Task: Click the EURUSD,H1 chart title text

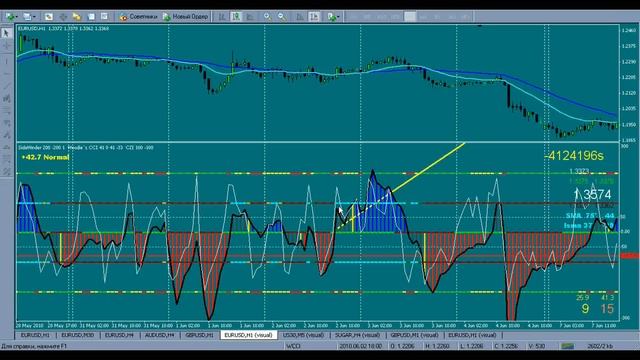Action: (x=63, y=29)
